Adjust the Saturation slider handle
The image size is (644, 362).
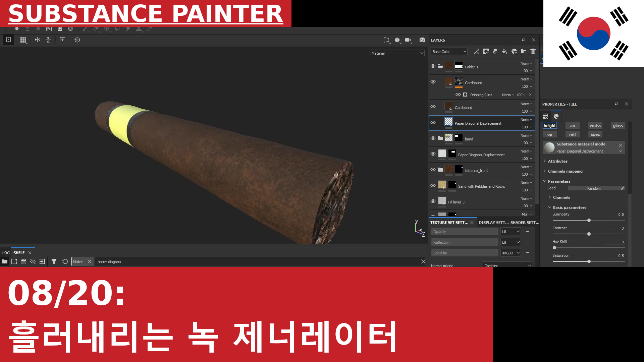pos(589,261)
